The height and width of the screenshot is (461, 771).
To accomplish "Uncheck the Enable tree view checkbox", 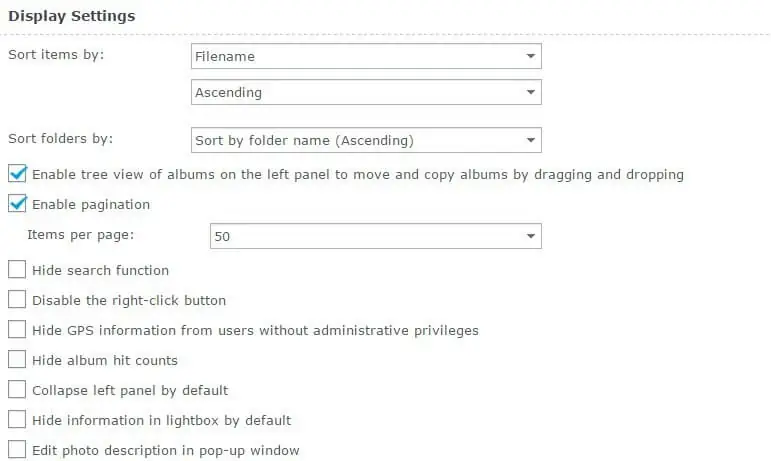I will pos(17,174).
